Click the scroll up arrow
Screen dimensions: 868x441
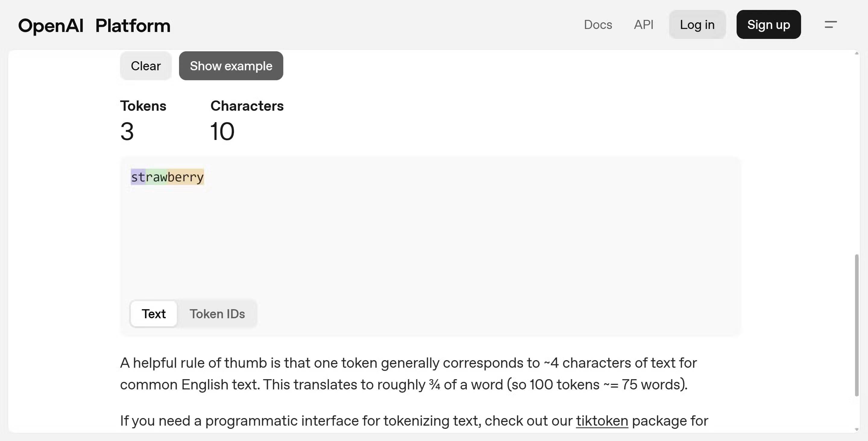click(x=857, y=53)
